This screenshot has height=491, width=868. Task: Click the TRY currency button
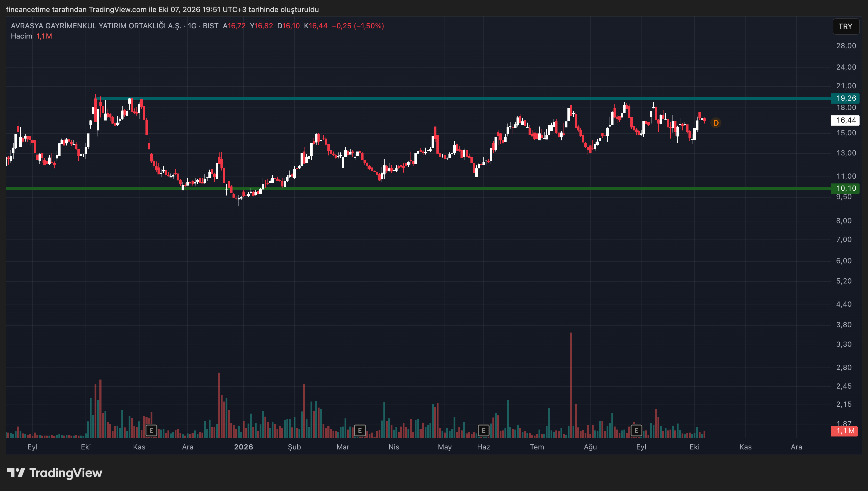845,26
